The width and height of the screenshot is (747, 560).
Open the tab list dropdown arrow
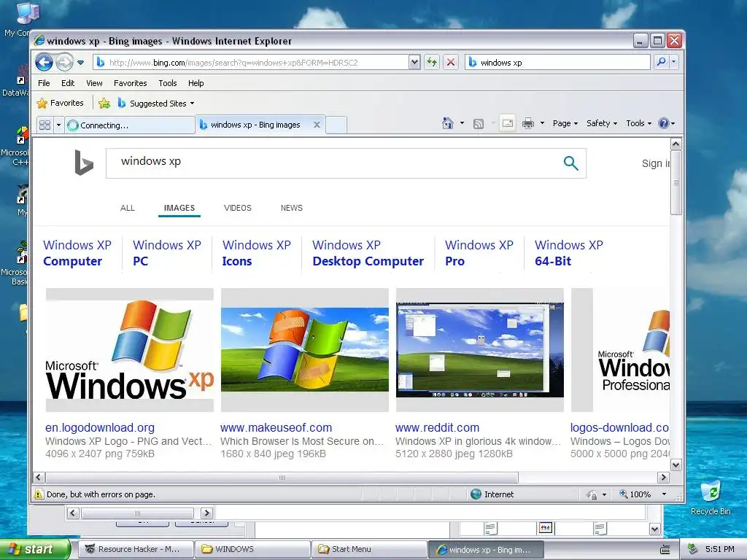click(58, 125)
